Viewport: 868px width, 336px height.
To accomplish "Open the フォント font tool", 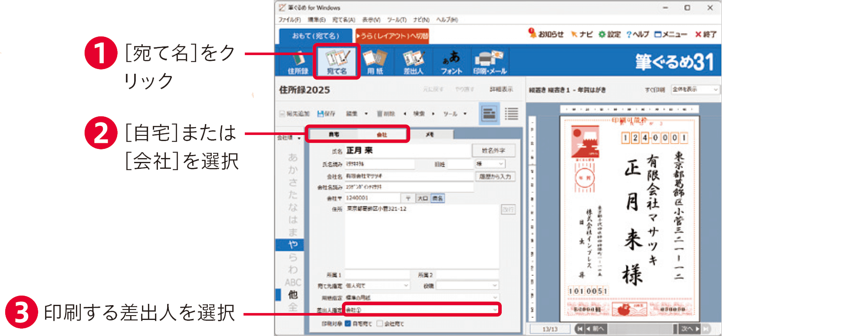I will tap(451, 62).
